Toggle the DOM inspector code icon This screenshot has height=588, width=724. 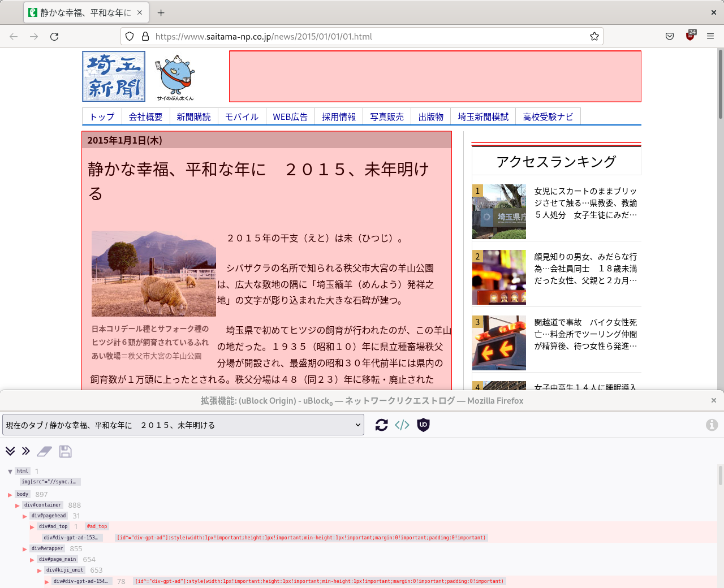click(x=402, y=425)
